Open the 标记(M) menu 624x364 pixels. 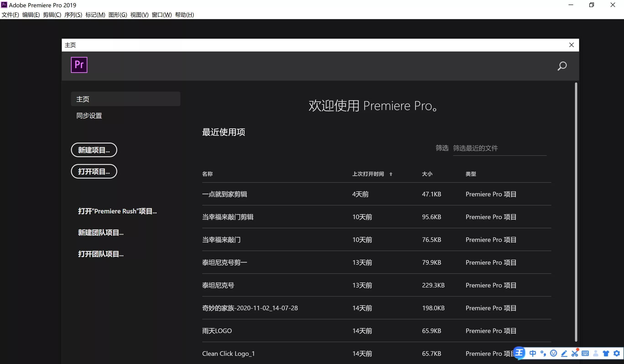click(x=95, y=15)
